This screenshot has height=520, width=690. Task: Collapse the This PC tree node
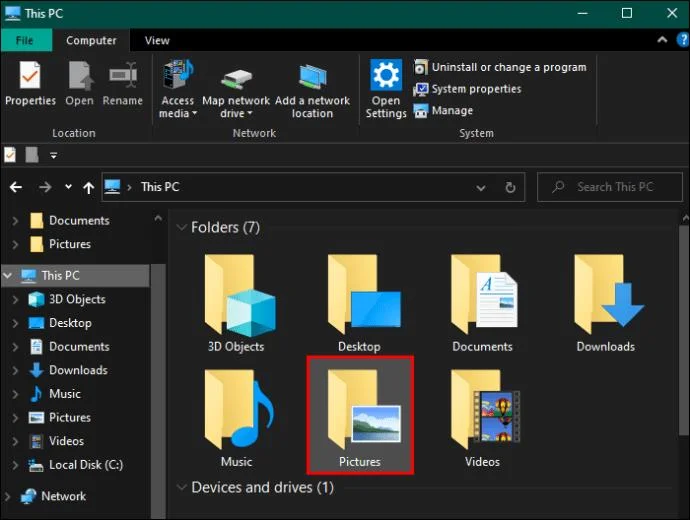(x=7, y=276)
